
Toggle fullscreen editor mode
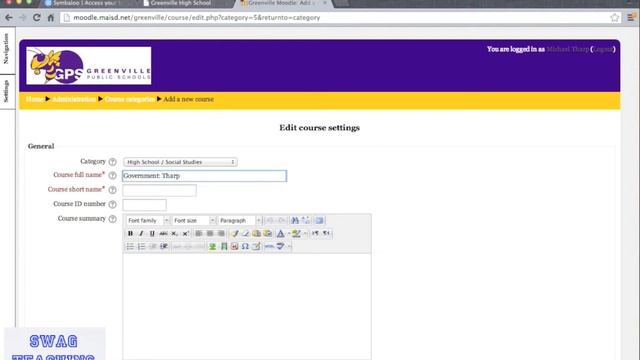point(319,220)
